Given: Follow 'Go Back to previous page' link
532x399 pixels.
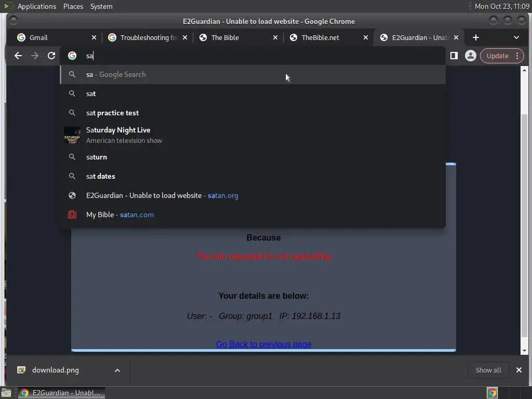Looking at the screenshot, I should [263, 344].
